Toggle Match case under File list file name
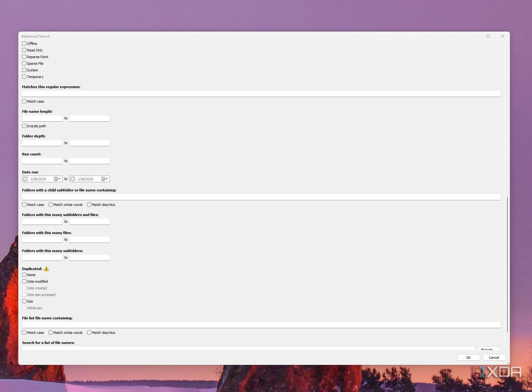Screen dimensions: 532x392 [24, 333]
